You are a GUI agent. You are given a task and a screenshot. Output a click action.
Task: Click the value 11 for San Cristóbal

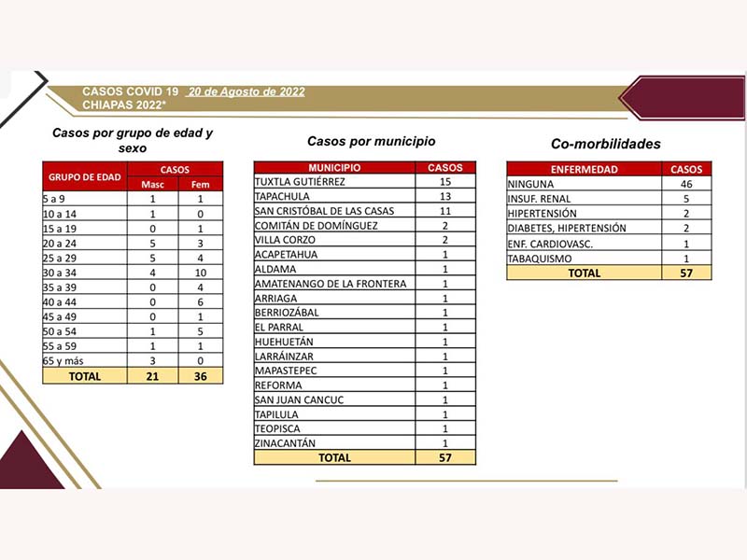[x=445, y=211]
